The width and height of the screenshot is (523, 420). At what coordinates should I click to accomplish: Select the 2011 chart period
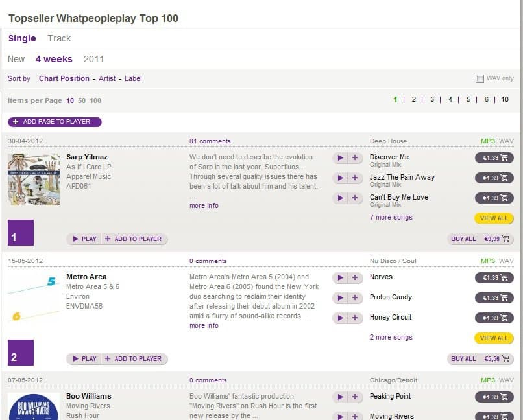[x=93, y=59]
